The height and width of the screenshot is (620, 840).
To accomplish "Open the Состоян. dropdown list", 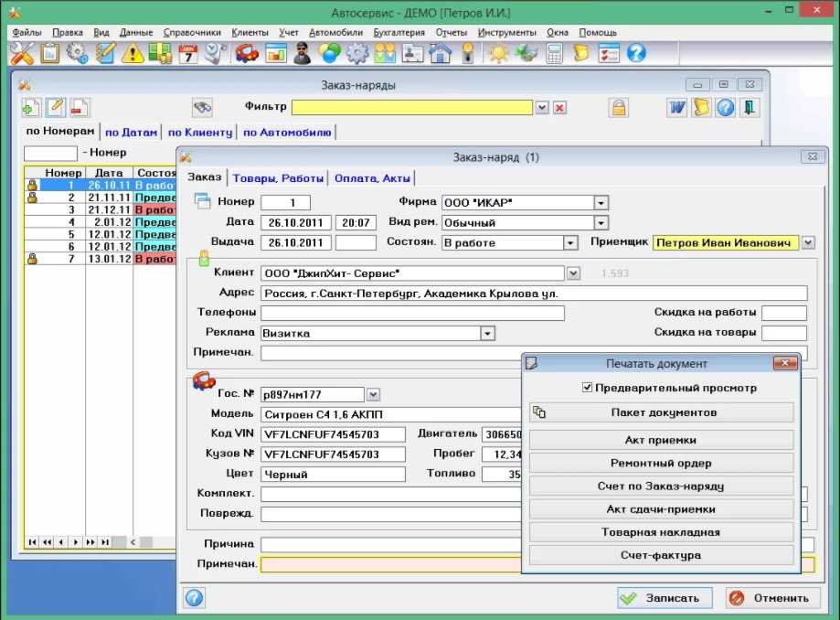I will 570,243.
